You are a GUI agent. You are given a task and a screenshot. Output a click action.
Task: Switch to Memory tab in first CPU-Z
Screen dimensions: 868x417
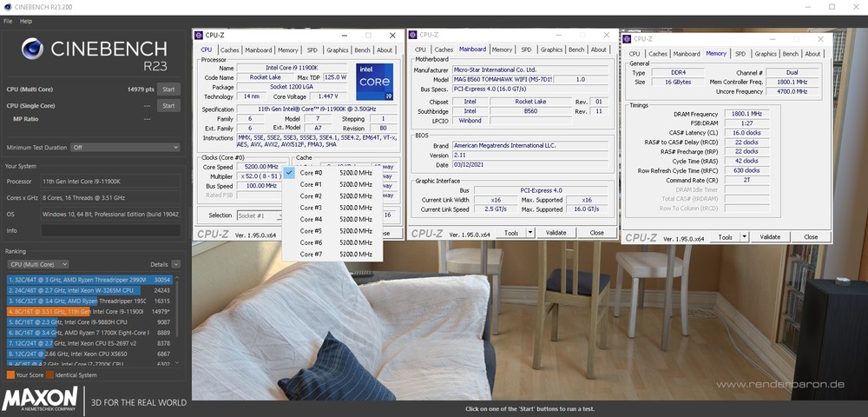pos(288,50)
